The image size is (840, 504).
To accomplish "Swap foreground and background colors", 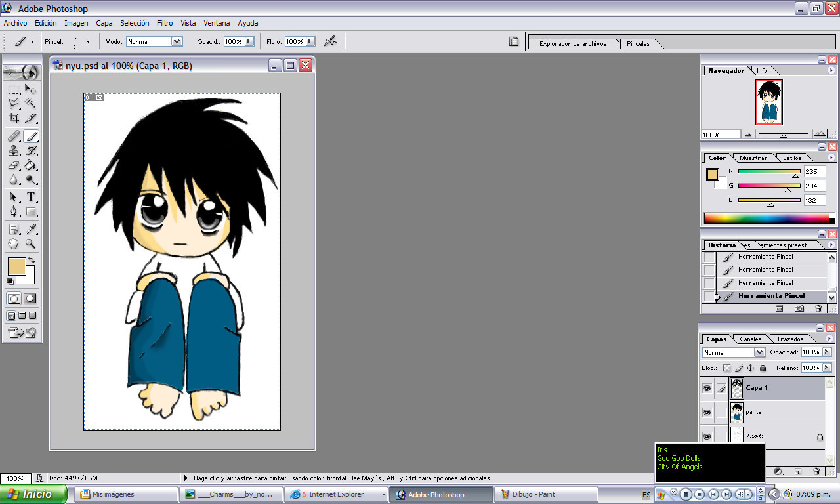I will (31, 261).
